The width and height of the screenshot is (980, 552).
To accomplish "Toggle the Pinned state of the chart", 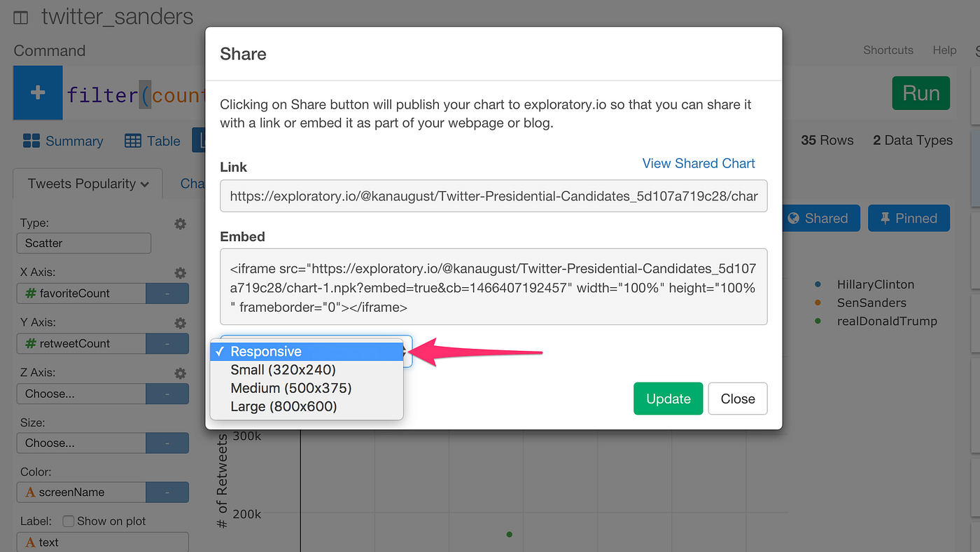I will 909,218.
